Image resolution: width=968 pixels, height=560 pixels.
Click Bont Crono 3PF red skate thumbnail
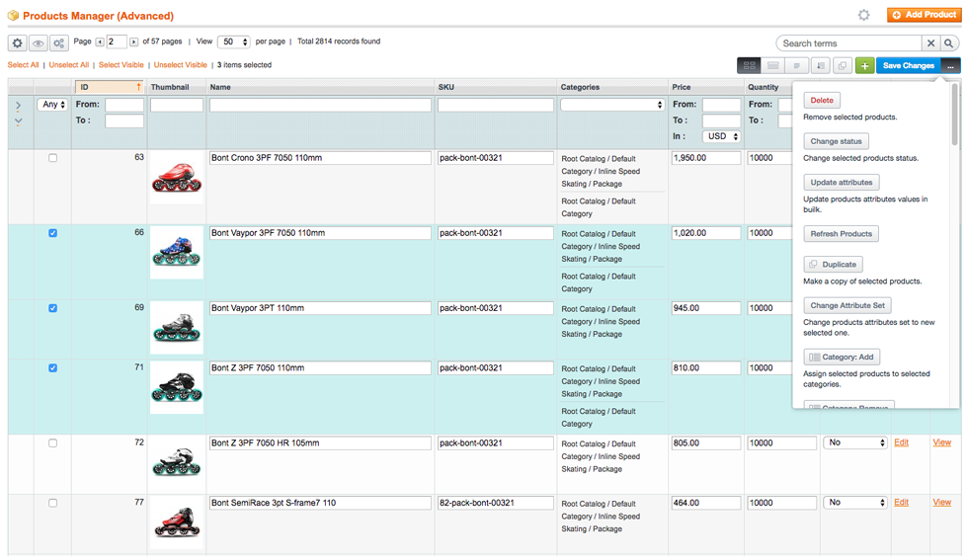click(x=177, y=177)
